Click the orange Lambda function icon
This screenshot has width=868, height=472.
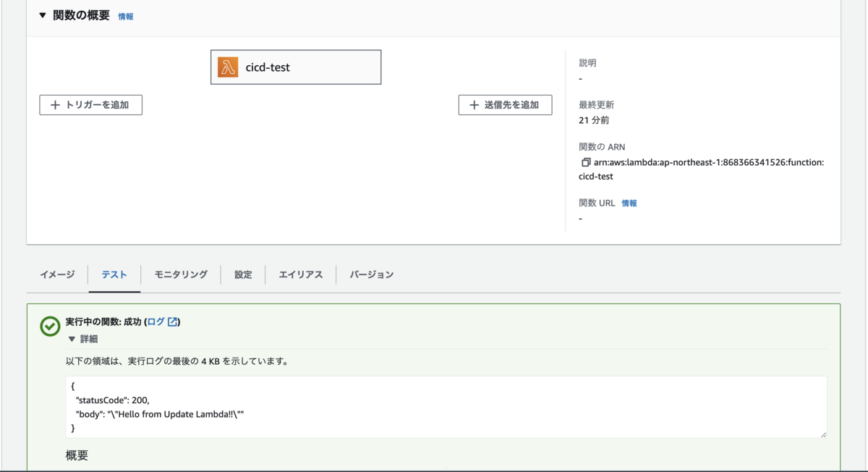[x=228, y=67]
